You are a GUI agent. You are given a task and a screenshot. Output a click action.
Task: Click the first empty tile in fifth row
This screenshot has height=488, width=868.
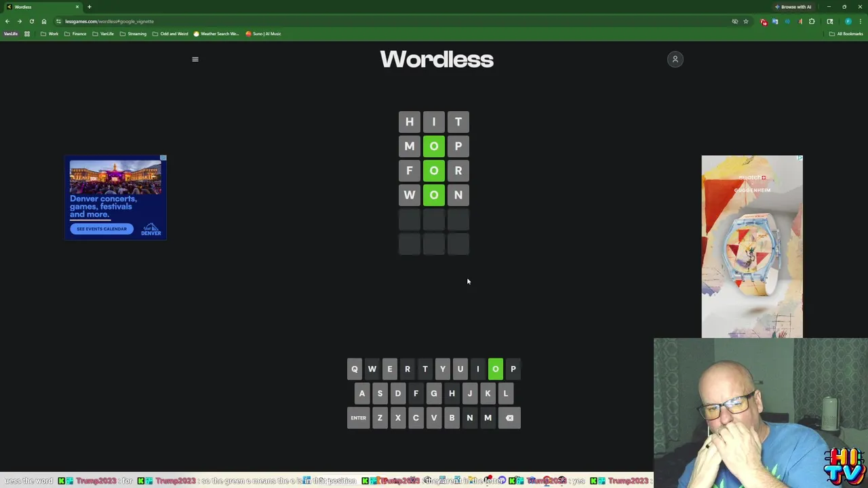click(410, 220)
